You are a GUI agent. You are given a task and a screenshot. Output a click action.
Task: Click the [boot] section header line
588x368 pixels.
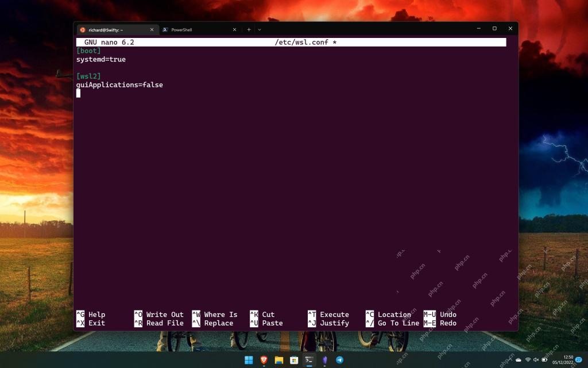coord(88,51)
